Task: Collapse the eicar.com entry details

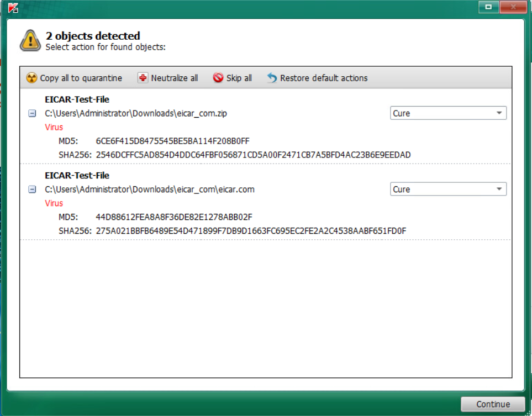Action: pos(32,189)
